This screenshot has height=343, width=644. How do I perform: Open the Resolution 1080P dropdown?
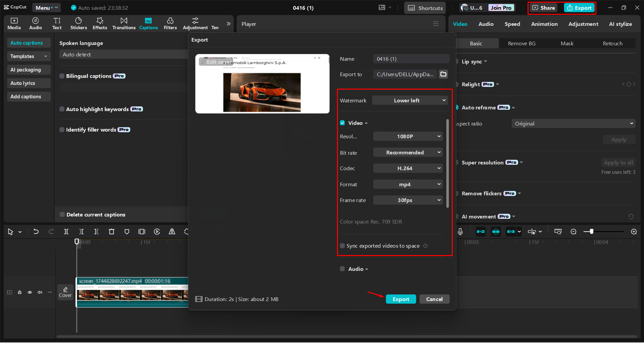pos(408,136)
